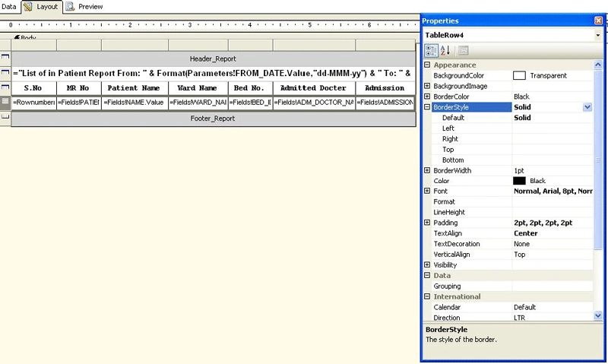Select the S.No header cell
The height and width of the screenshot is (364, 608).
coord(33,88)
